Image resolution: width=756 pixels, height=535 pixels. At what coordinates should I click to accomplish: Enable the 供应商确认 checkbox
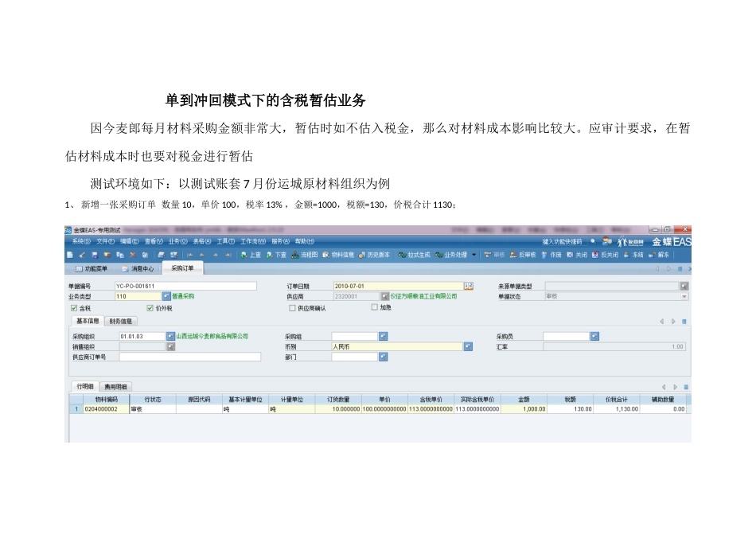291,307
